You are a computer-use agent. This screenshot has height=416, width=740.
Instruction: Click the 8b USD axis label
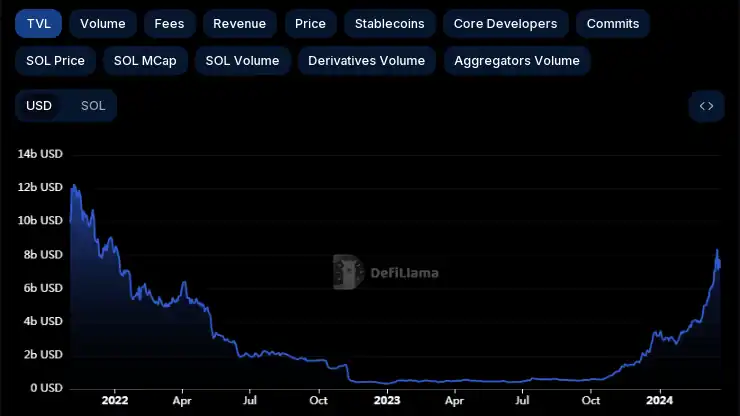(x=43, y=255)
